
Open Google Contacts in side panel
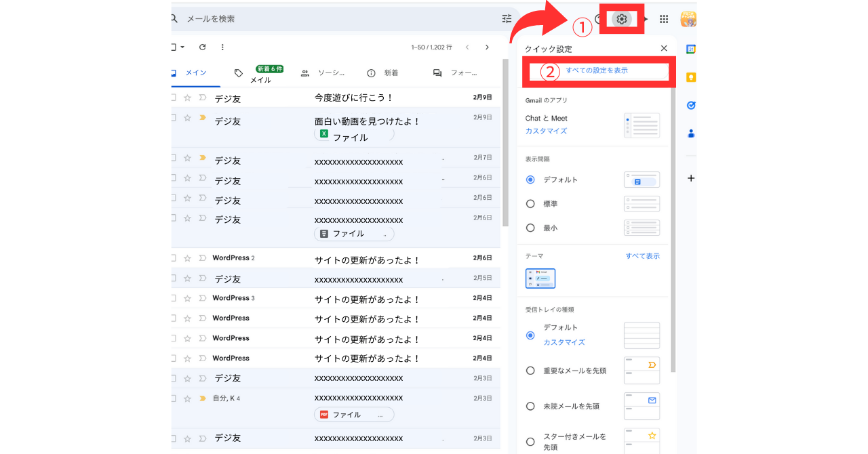click(x=691, y=133)
